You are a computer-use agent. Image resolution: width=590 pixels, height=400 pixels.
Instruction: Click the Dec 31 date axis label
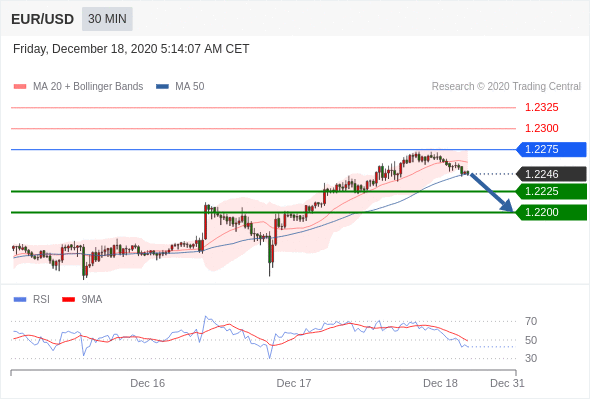[507, 383]
